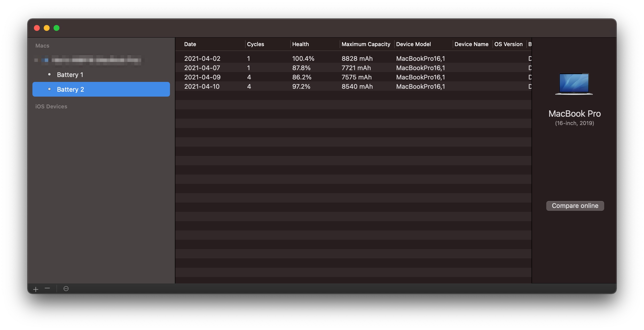
Task: Click the green zoom window button
Action: click(x=56, y=28)
